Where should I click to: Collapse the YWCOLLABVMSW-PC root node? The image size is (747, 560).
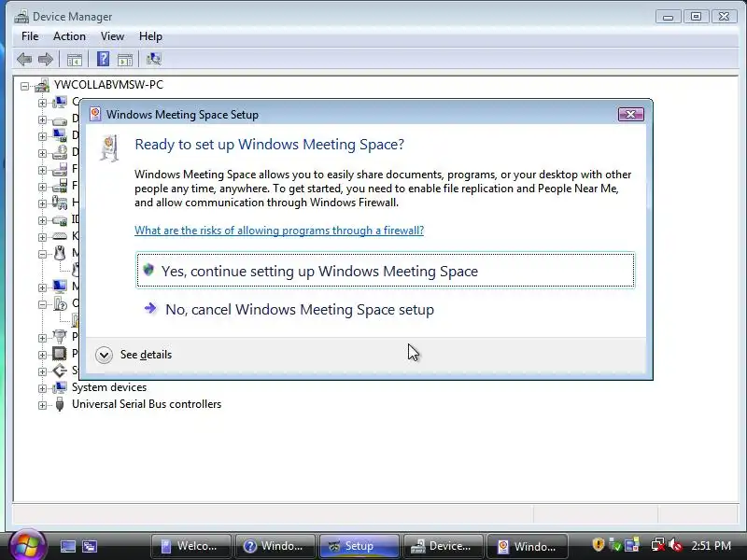click(x=25, y=86)
